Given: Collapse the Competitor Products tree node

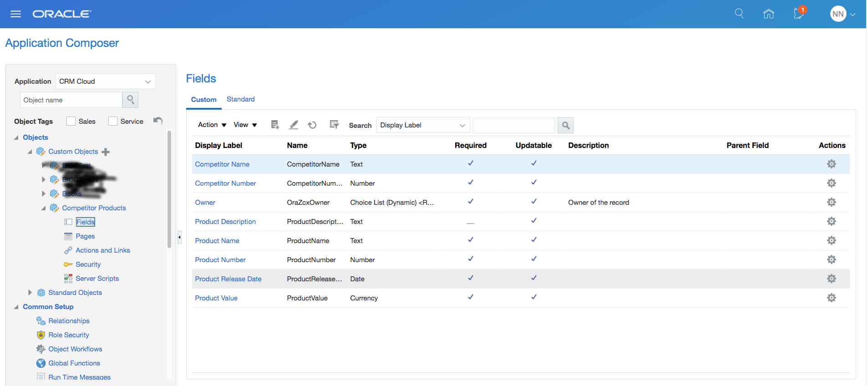Looking at the screenshot, I should coord(43,208).
